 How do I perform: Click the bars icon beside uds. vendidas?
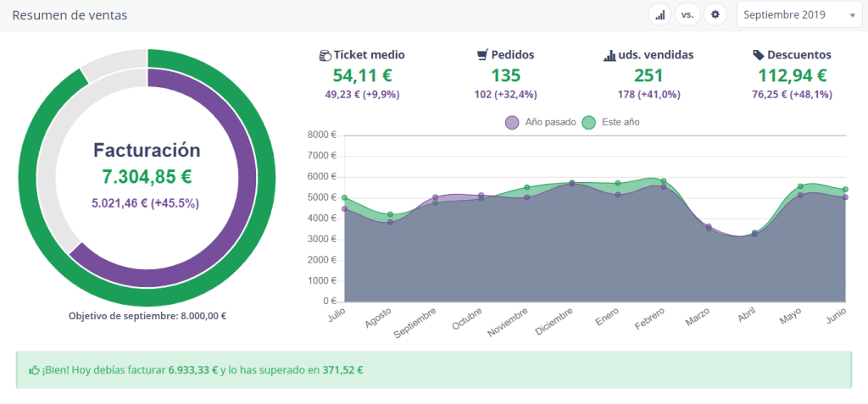pyautogui.click(x=609, y=55)
